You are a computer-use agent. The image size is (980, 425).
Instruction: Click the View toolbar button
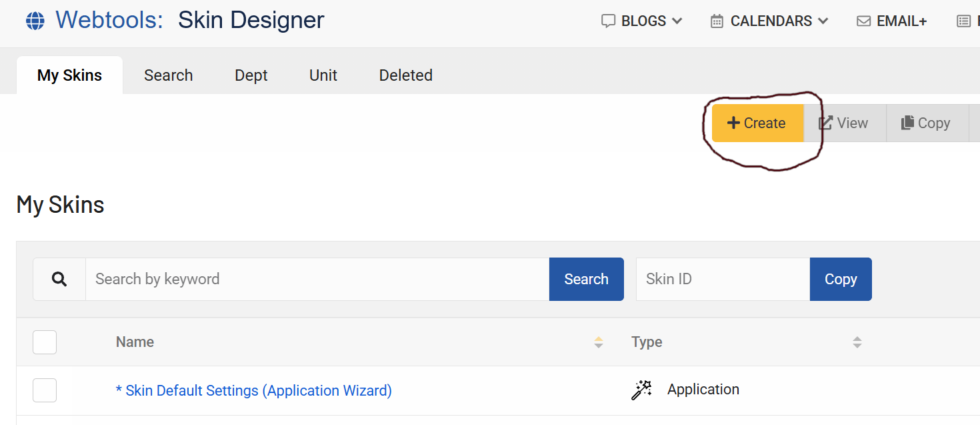click(x=844, y=123)
